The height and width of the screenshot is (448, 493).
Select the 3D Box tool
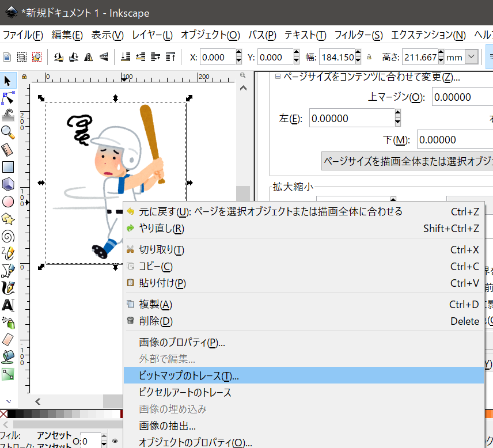[x=7, y=184]
